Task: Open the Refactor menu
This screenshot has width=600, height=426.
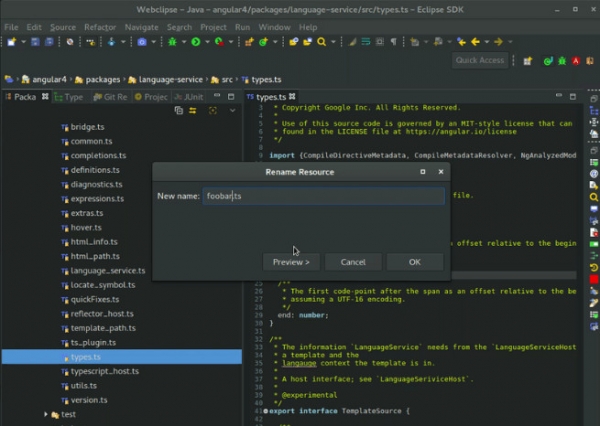Action: coord(100,27)
